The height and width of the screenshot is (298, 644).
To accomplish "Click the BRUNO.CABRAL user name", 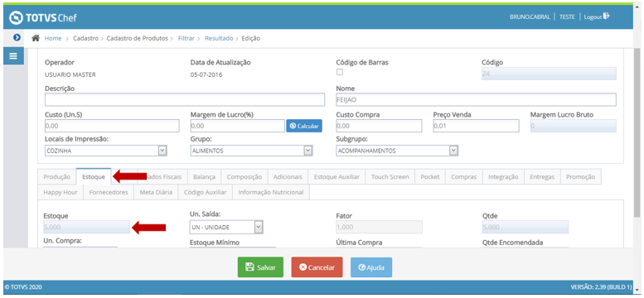I will [530, 17].
